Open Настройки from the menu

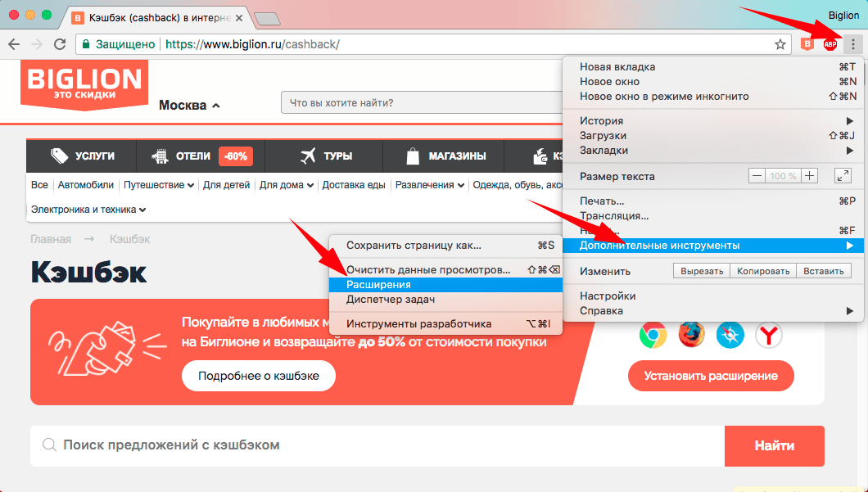pos(713,296)
